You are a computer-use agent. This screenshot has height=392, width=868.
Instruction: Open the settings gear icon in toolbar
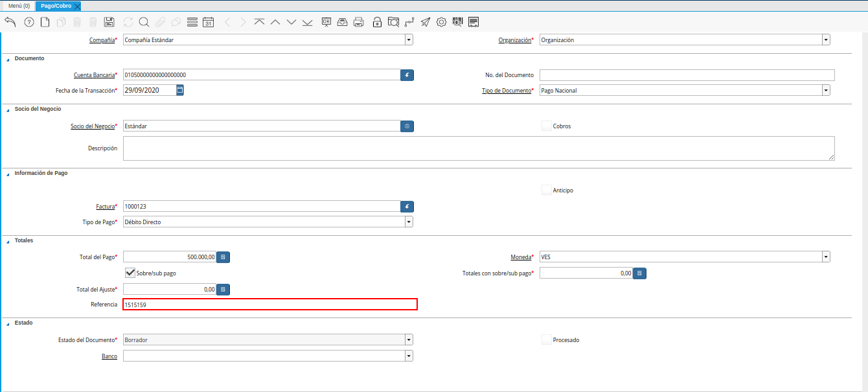click(441, 22)
